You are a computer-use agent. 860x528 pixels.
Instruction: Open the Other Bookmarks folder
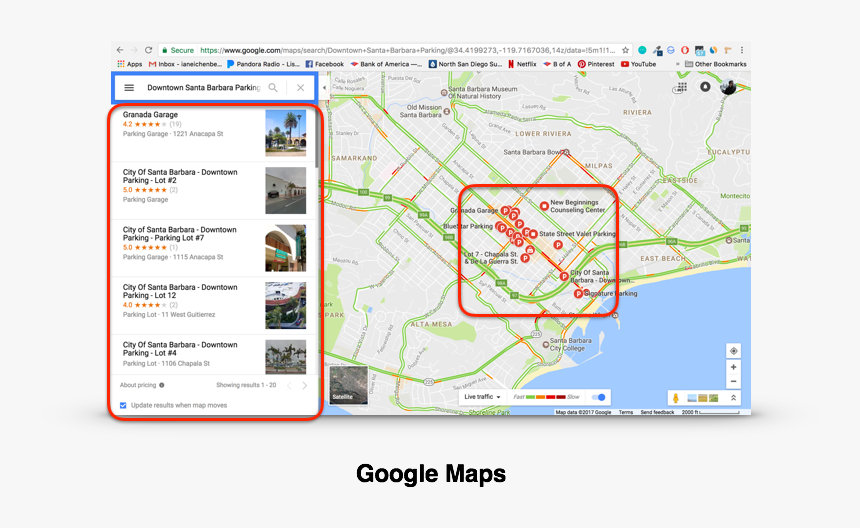click(x=716, y=64)
